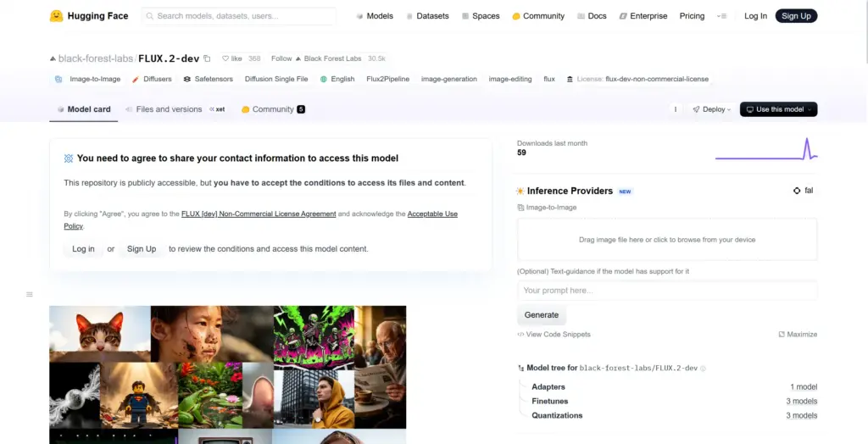868x444 pixels.
Task: Like the model with heart button
Action: (232, 58)
